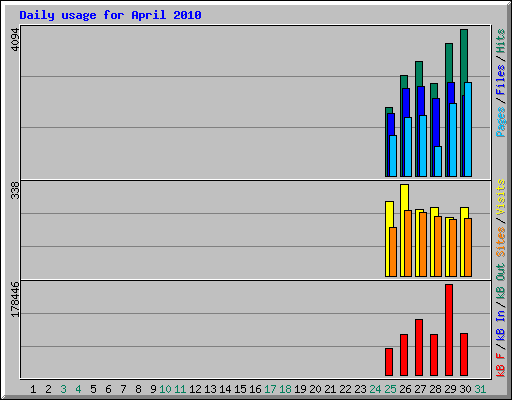Click day 6 on the x-axis
The image size is (512, 400).
108,389
